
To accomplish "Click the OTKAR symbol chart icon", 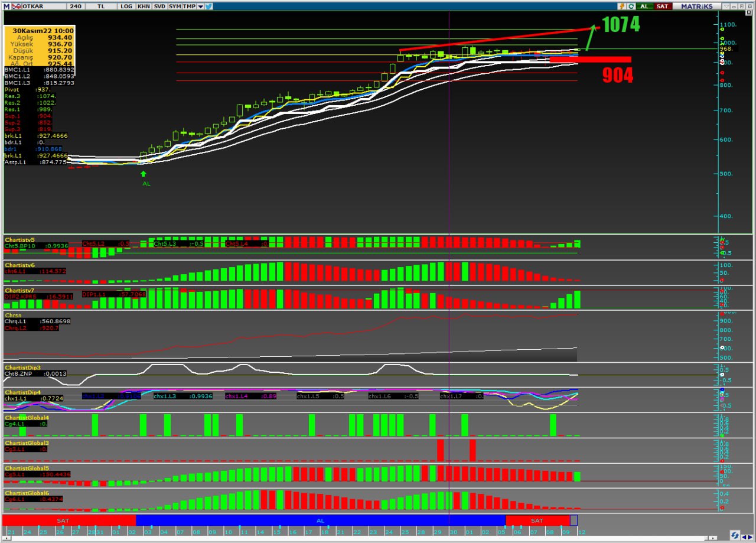I will tap(17, 6).
